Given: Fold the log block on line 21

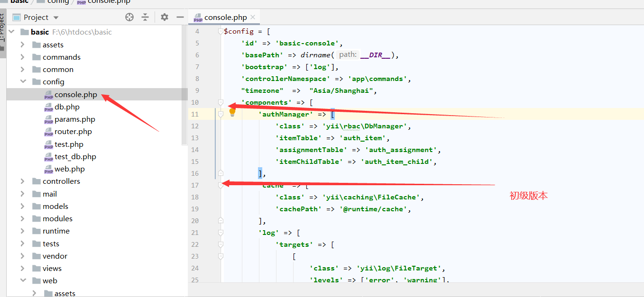Looking at the screenshot, I should point(221,233).
